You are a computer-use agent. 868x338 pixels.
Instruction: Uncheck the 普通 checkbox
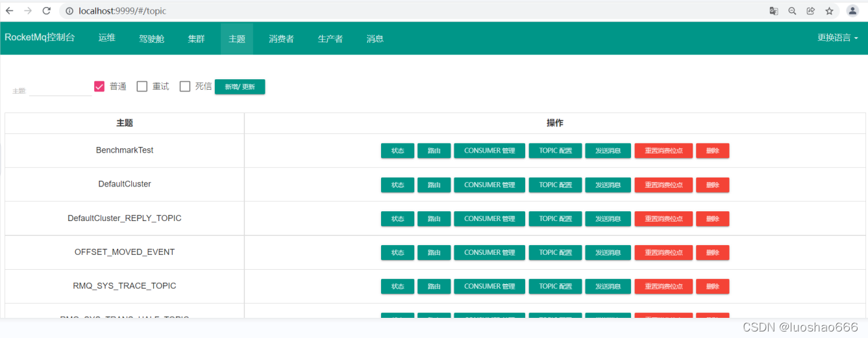coord(99,86)
